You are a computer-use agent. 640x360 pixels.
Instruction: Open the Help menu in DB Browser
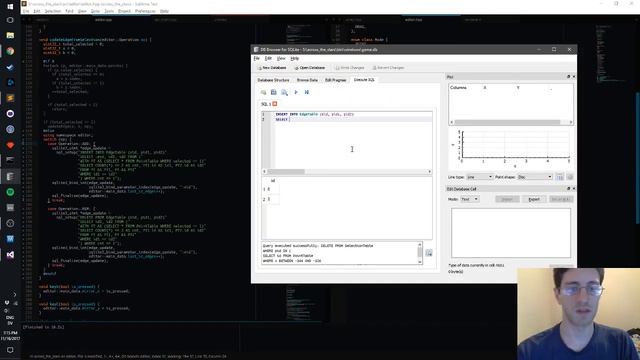(x=294, y=58)
